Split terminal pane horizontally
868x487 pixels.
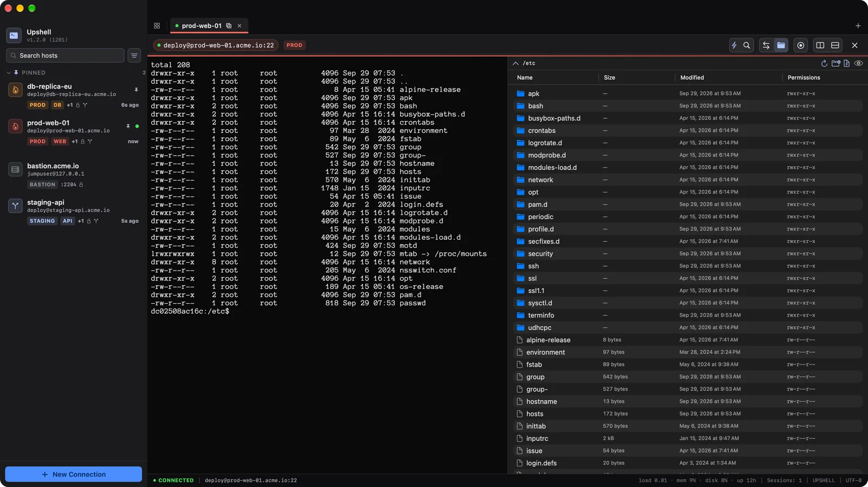tap(835, 46)
